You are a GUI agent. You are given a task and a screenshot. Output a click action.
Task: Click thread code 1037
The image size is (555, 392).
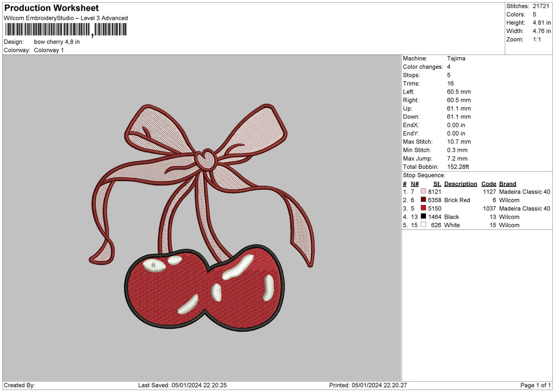tap(489, 208)
